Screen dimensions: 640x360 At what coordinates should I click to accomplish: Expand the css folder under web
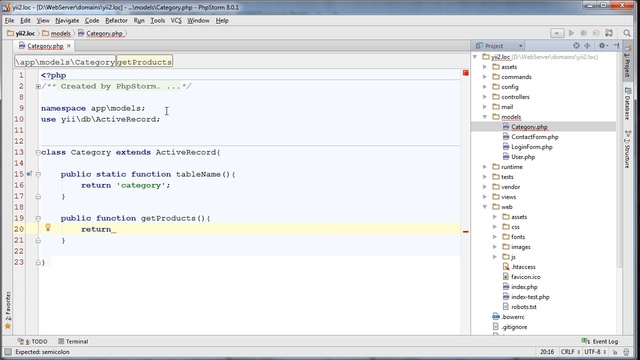(495, 227)
